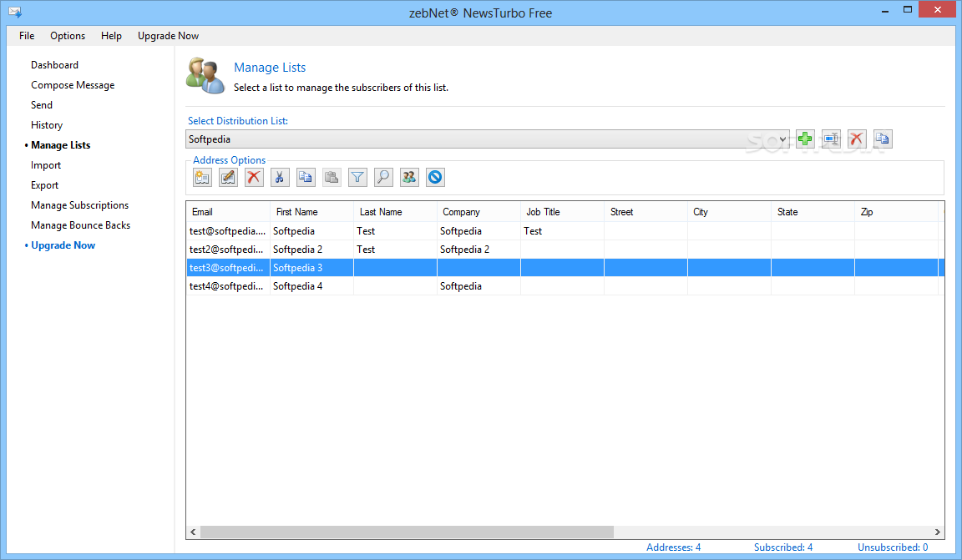
Task: Go to Manage Subscriptions
Action: (80, 205)
